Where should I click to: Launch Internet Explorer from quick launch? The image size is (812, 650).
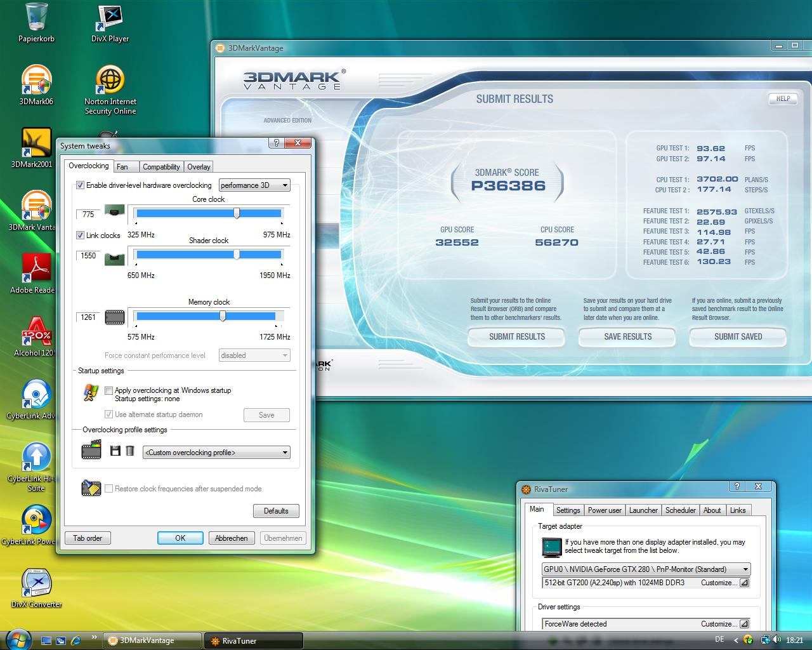point(76,640)
